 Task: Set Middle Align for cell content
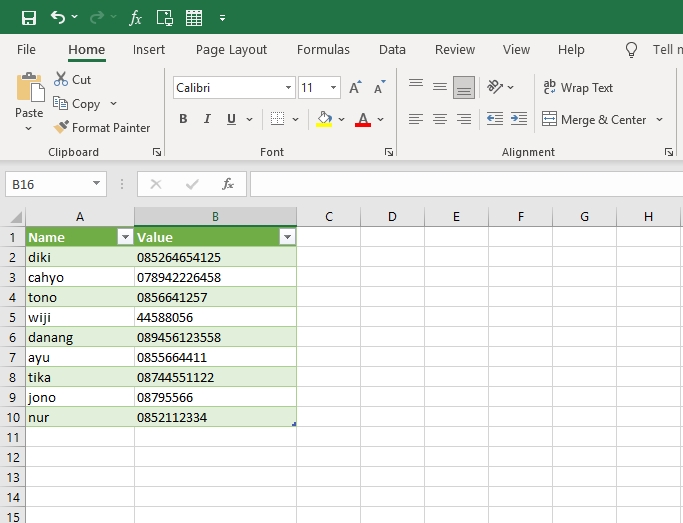[440, 87]
